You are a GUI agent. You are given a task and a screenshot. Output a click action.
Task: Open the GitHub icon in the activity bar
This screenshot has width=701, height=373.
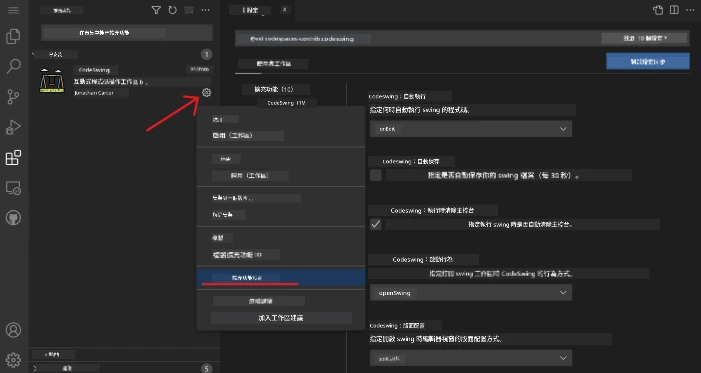(13, 218)
